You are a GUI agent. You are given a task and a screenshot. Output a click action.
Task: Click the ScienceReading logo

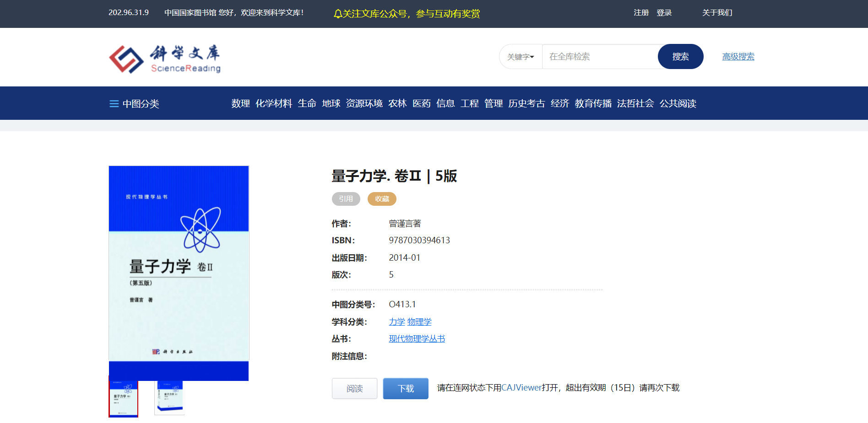165,59
